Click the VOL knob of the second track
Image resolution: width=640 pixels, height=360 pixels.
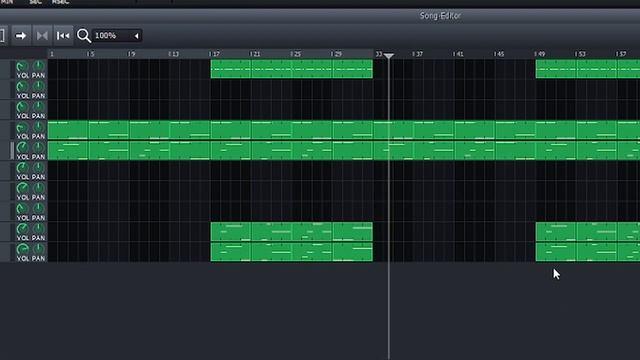22,87
